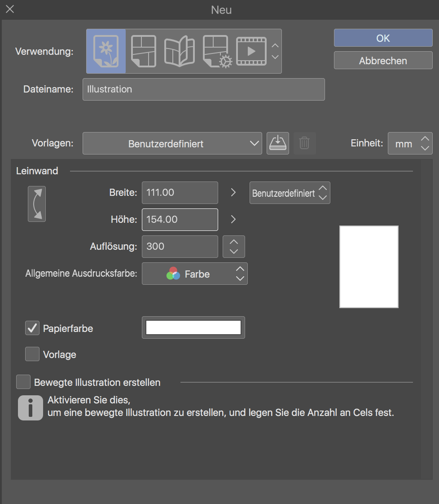Click the save template preset icon

[278, 143]
